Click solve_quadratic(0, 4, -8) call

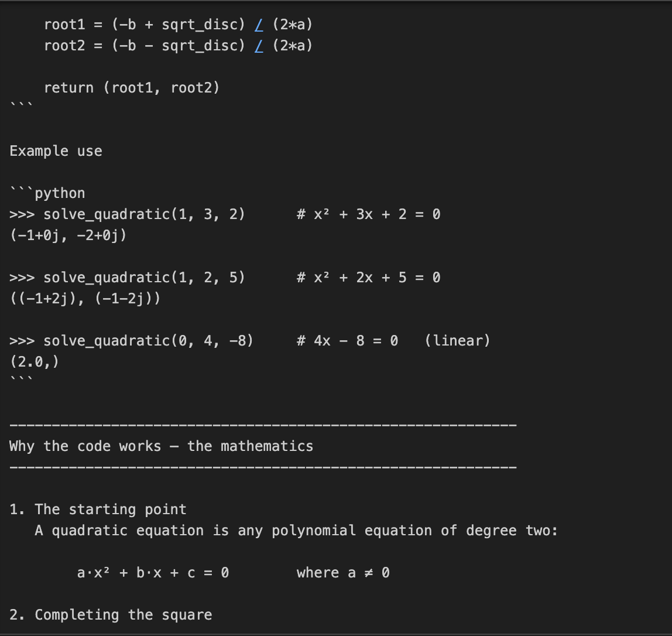pos(148,341)
